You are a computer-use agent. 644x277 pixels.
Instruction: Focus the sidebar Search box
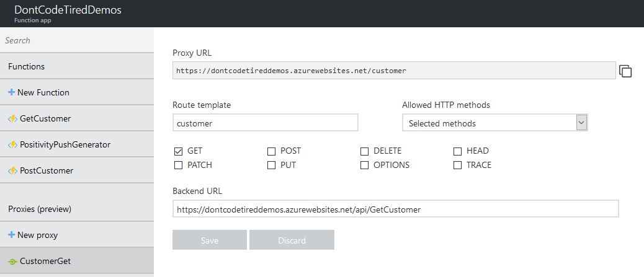coord(77,40)
